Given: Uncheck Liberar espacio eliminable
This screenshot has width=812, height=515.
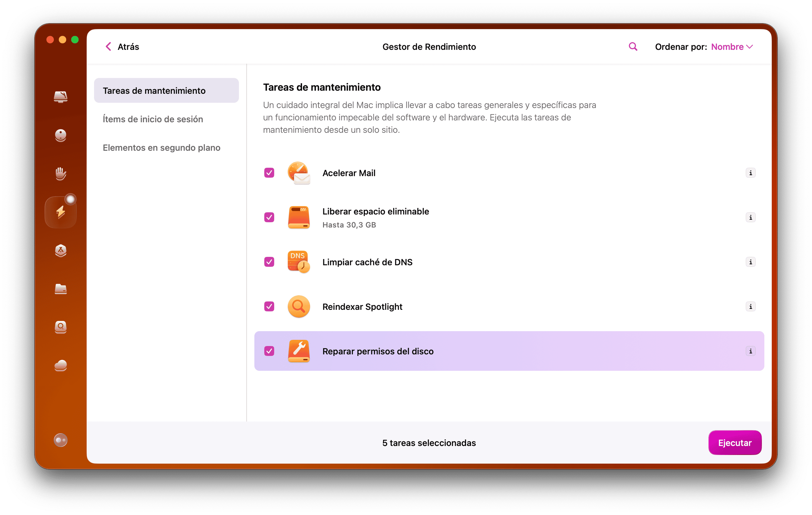Looking at the screenshot, I should 269,218.
